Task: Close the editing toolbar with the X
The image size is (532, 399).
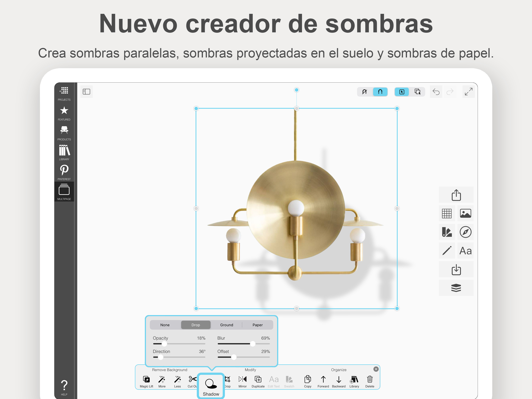Action: click(x=376, y=369)
